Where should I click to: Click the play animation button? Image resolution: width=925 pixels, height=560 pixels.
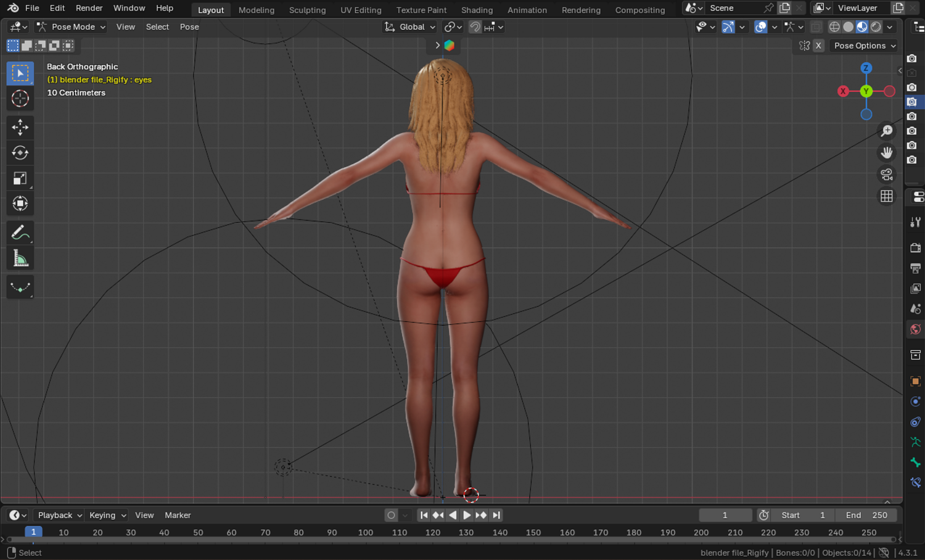[x=467, y=515]
